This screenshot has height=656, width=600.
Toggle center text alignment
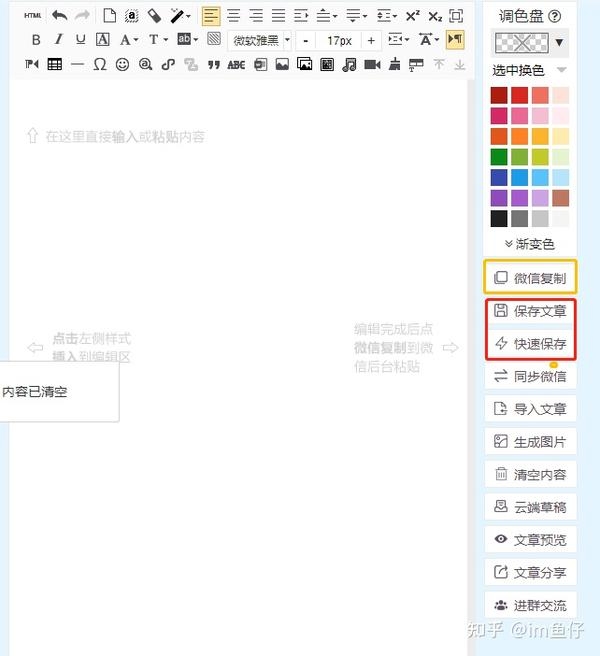pyautogui.click(x=233, y=16)
